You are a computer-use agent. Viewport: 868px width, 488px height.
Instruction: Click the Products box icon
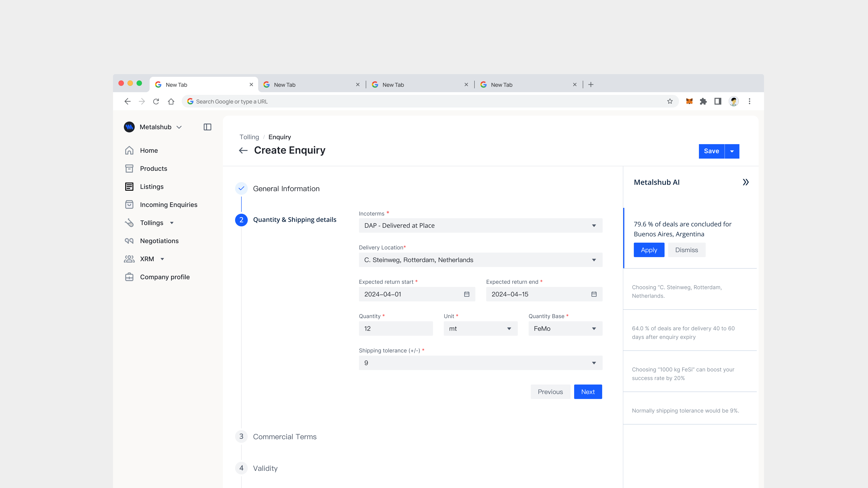[129, 168]
